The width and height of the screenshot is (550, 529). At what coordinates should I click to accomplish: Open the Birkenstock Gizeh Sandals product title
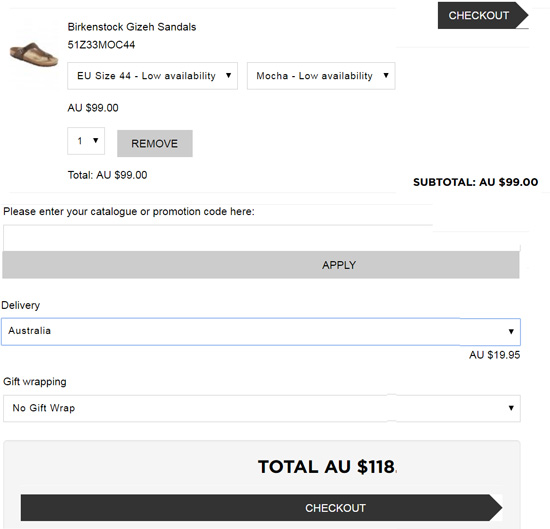coord(132,27)
